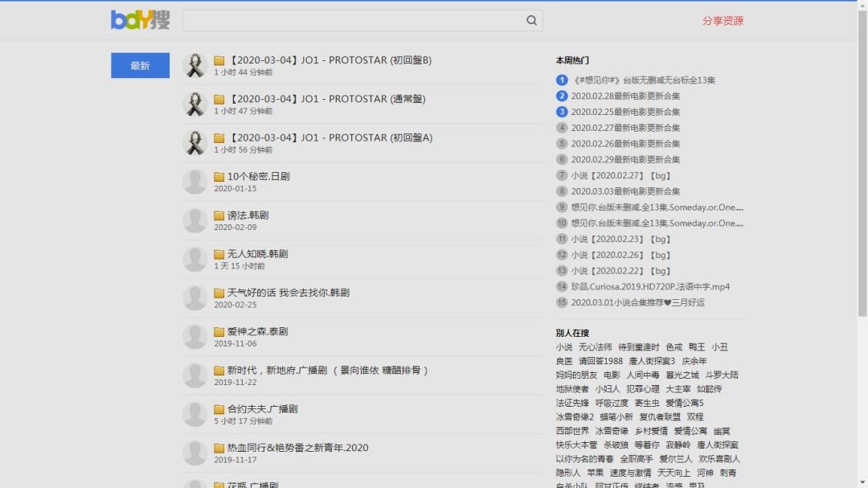
Task: Search the tag 无心法师
Action: click(595, 347)
